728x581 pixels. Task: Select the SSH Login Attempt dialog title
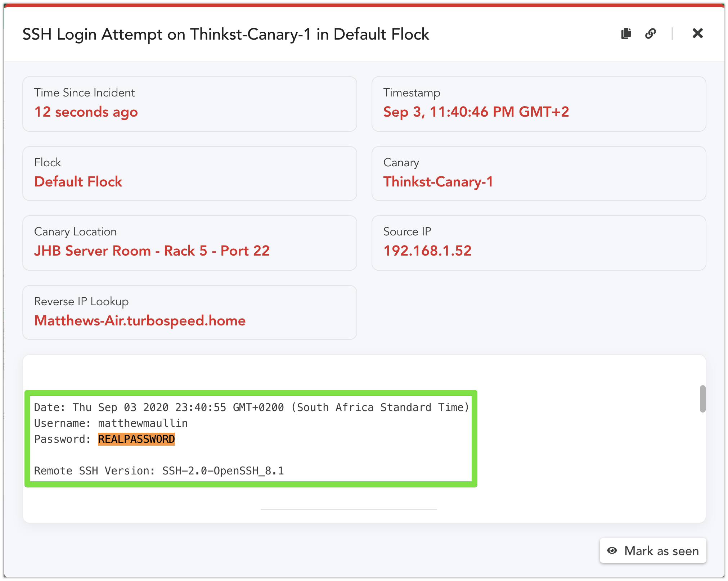[x=225, y=34]
